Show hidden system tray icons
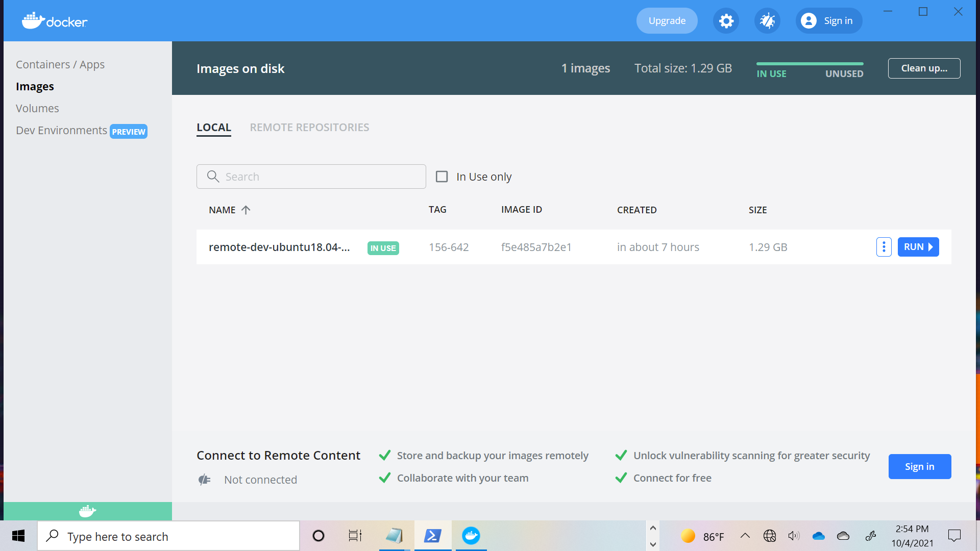 tap(745, 536)
